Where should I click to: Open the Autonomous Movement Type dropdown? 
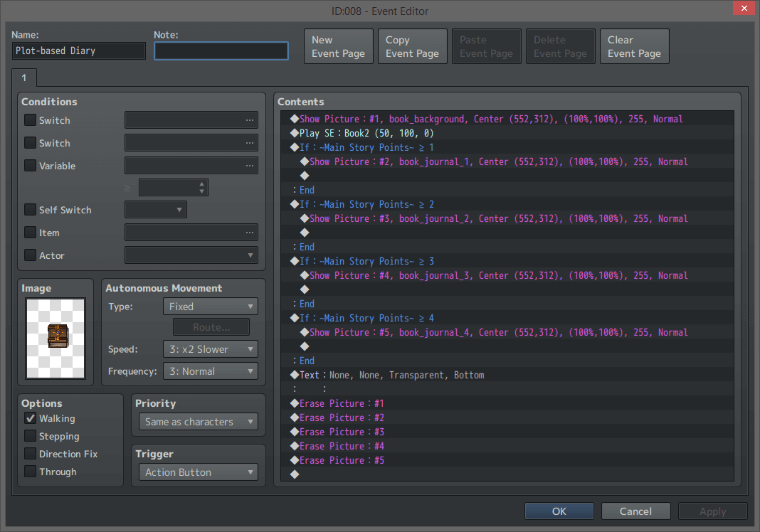click(x=210, y=307)
